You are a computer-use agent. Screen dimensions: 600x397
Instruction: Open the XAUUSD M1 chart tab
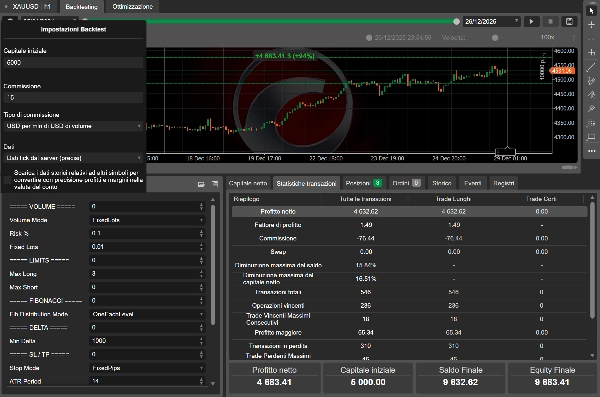pos(29,7)
